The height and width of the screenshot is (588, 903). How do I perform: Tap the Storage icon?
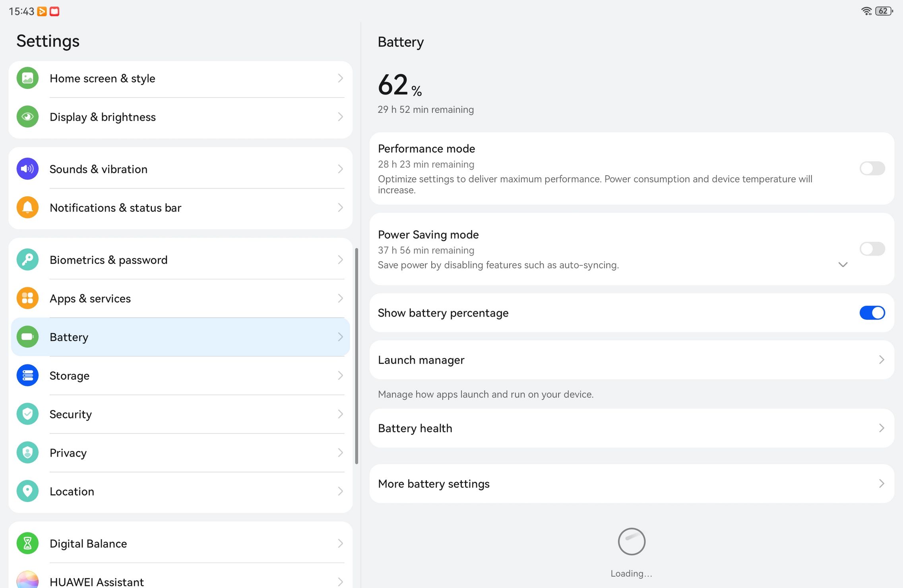coord(27,375)
